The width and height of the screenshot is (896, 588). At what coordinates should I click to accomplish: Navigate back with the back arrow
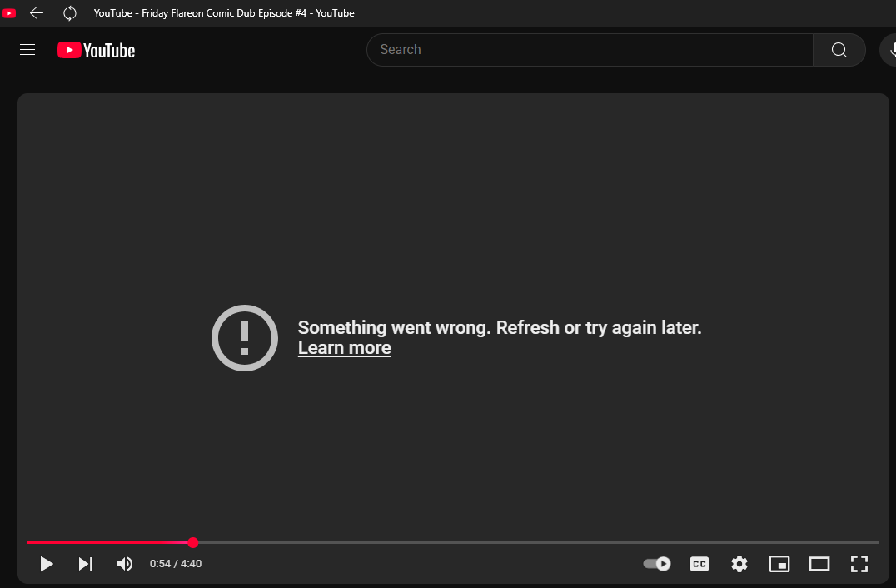[37, 13]
